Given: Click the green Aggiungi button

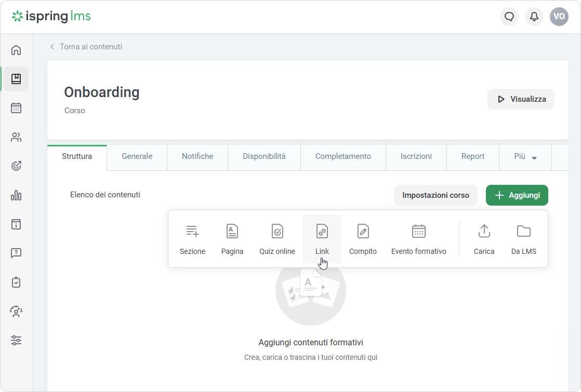Looking at the screenshot, I should [x=517, y=195].
